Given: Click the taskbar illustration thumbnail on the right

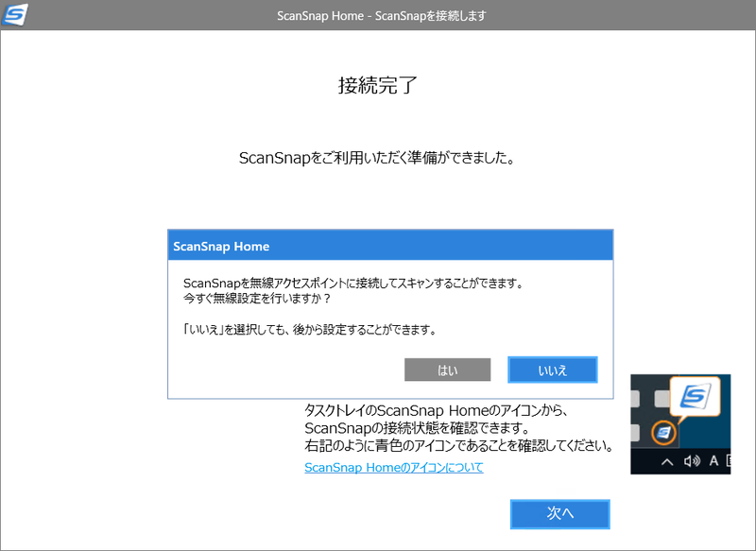Looking at the screenshot, I should click(680, 425).
